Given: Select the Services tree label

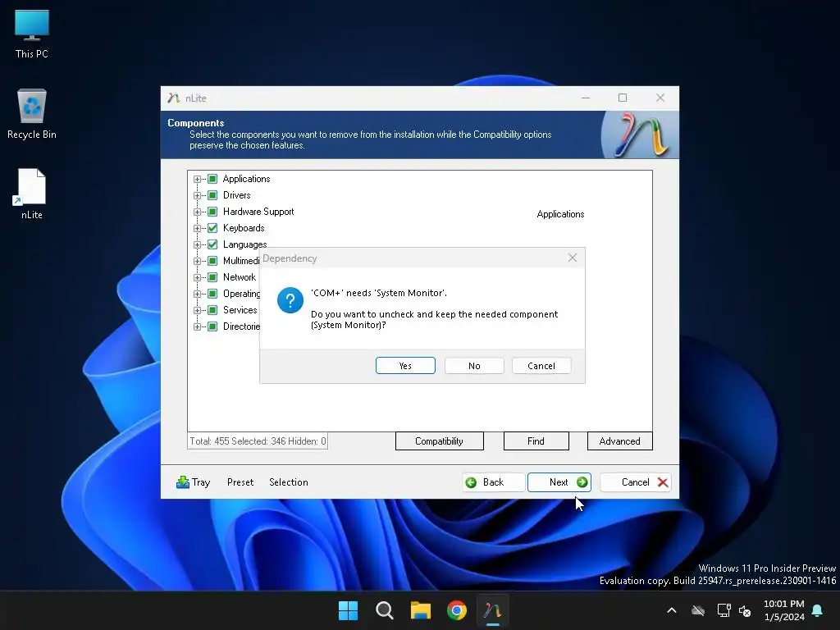Looking at the screenshot, I should [x=240, y=310].
